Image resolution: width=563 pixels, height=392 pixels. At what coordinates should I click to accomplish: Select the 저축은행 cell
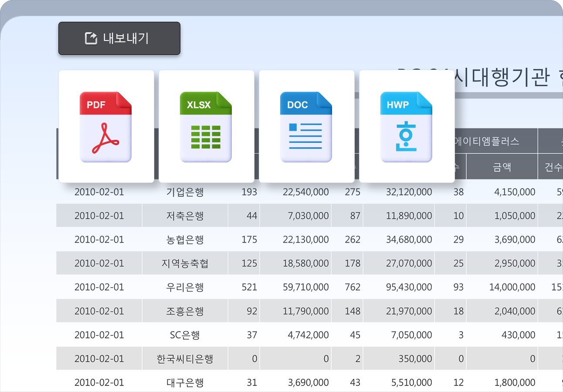(x=185, y=216)
